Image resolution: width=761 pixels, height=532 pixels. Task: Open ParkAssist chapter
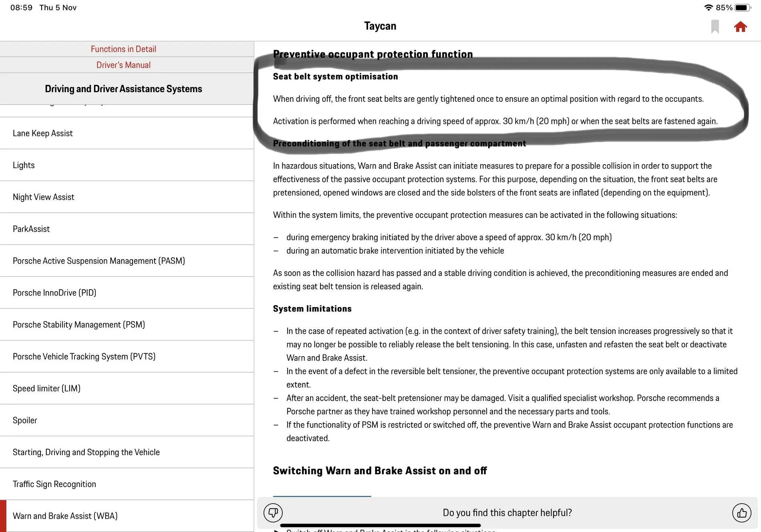127,229
